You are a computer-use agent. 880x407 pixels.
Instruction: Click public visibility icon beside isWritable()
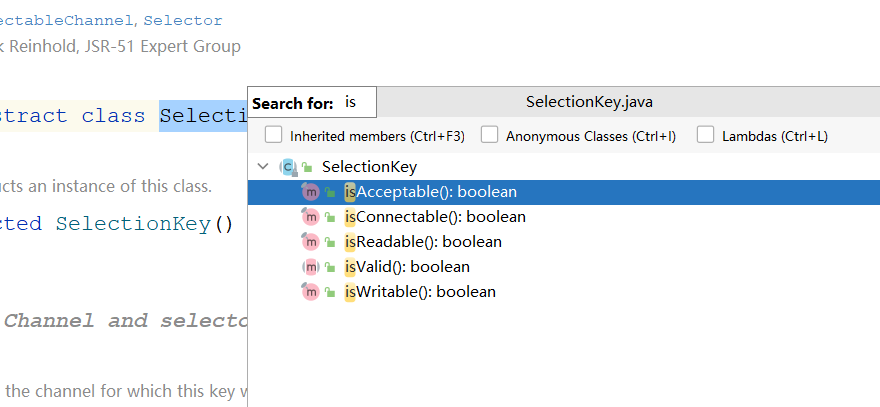click(330, 292)
